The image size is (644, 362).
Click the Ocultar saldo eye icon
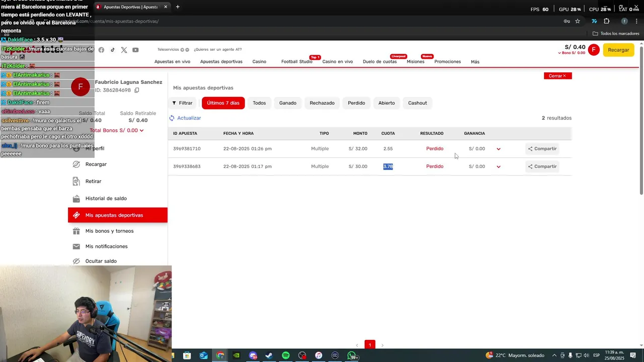76,261
